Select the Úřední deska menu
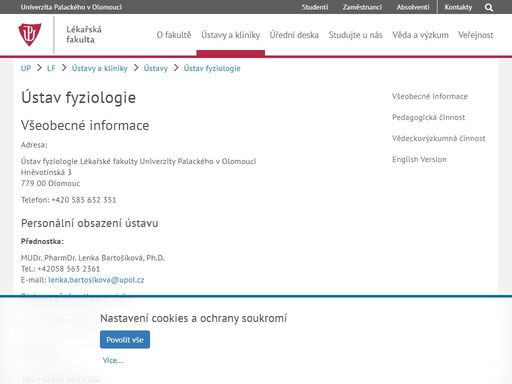 (294, 35)
